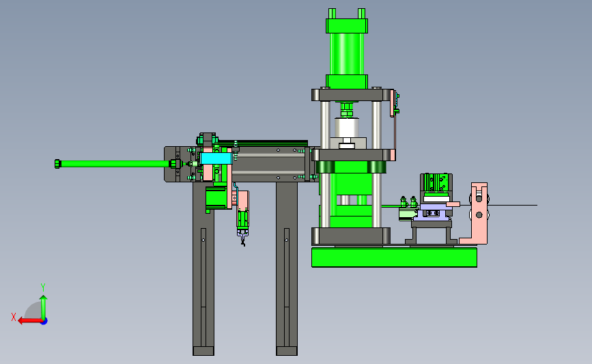Select the left gray support leg

coord(203,268)
